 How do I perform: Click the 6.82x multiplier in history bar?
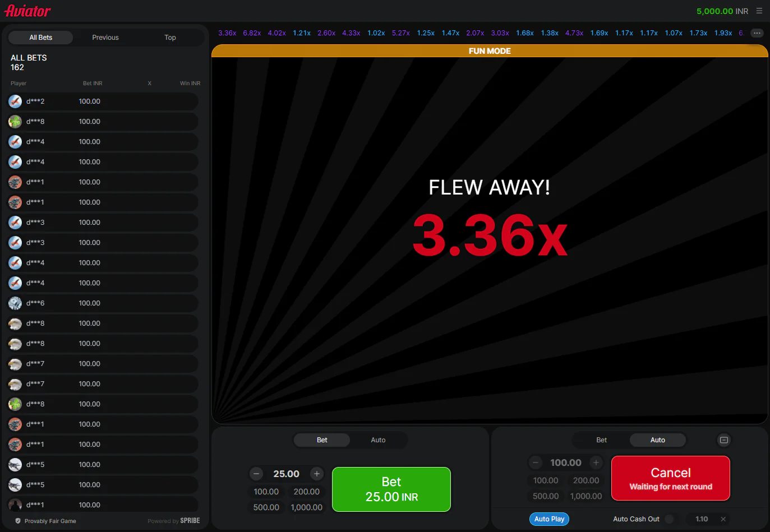pyautogui.click(x=252, y=33)
